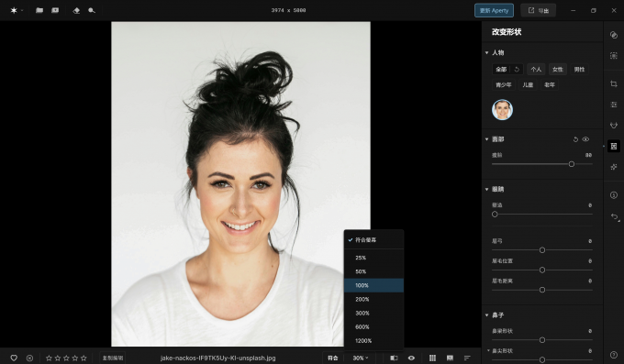624x364 pixels.
Task: Choose 200% in zoom menu
Action: pos(373,299)
